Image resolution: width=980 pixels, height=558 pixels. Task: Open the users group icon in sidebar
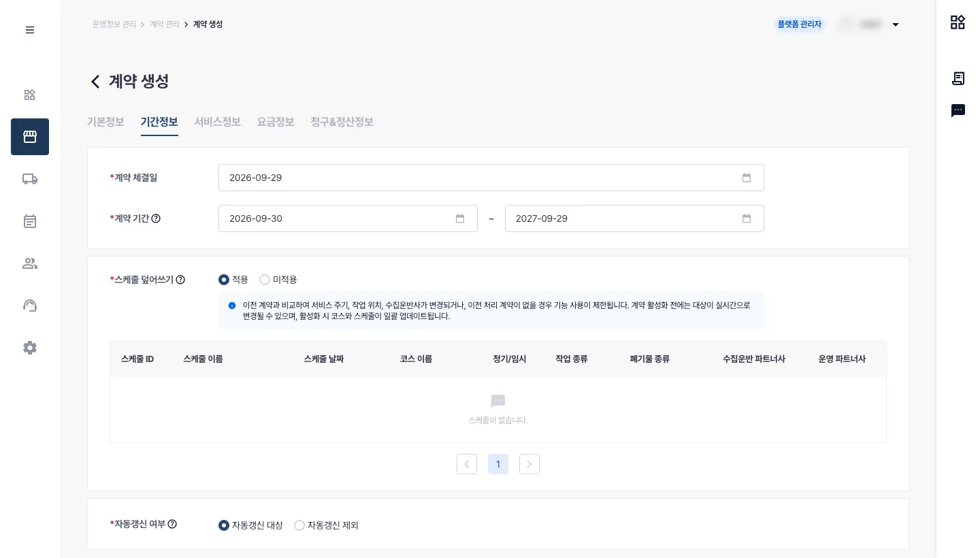coord(30,263)
